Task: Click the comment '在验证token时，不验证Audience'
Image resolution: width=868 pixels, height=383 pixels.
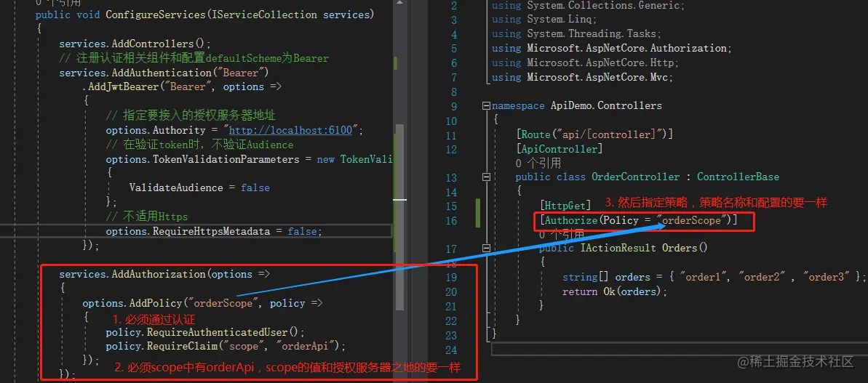Action: (200, 145)
